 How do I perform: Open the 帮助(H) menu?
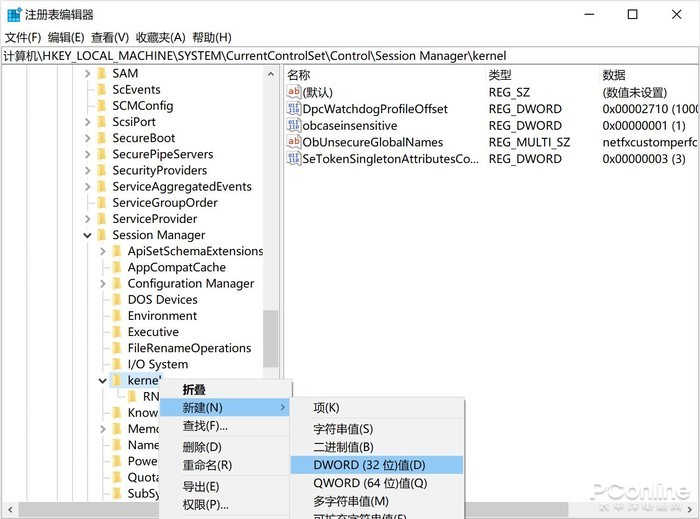tap(212, 37)
